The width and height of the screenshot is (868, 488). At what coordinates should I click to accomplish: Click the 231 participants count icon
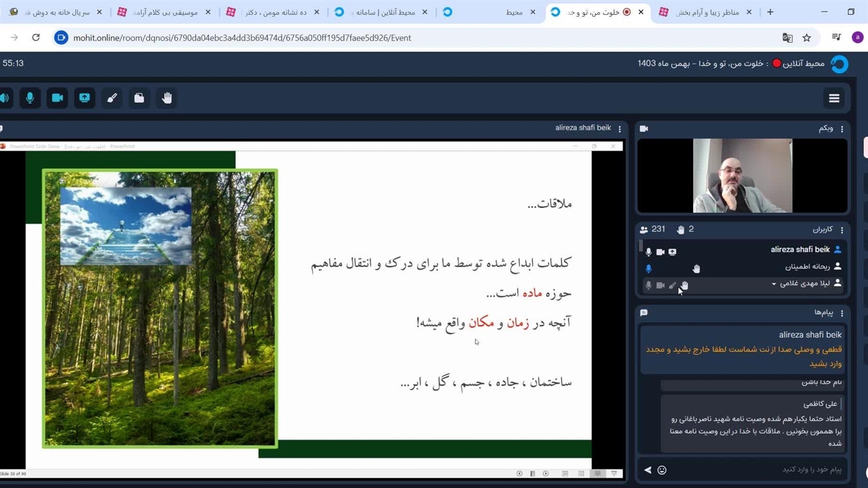(644, 230)
